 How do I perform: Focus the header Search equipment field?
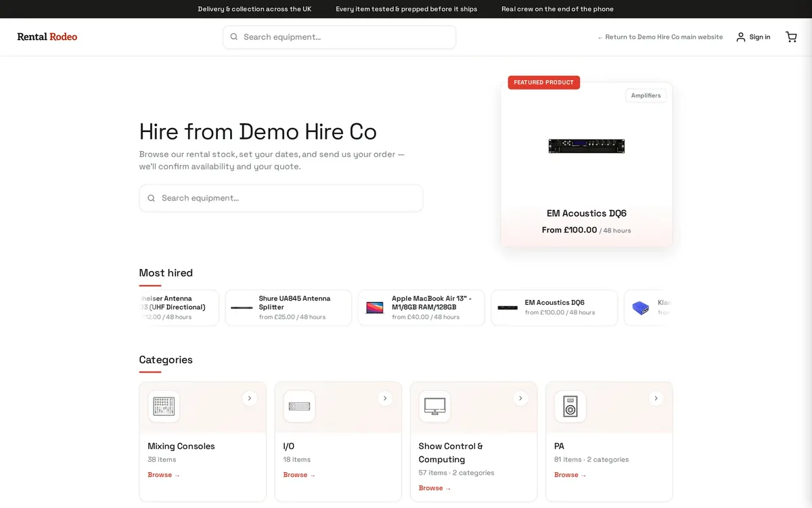click(x=339, y=37)
